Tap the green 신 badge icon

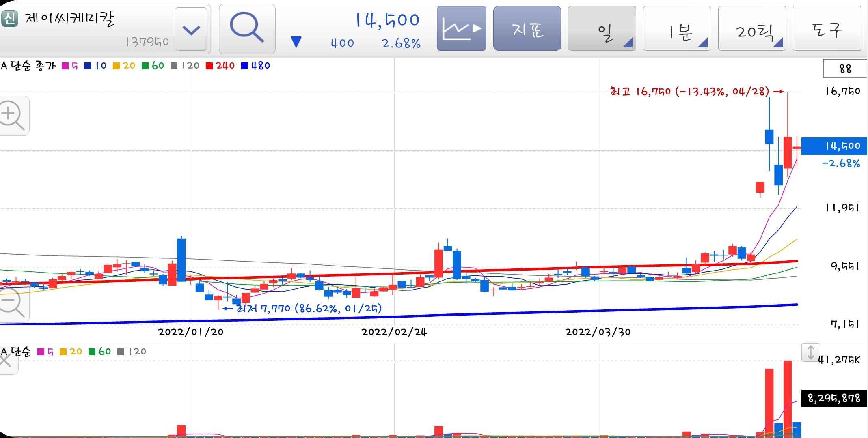[x=10, y=19]
